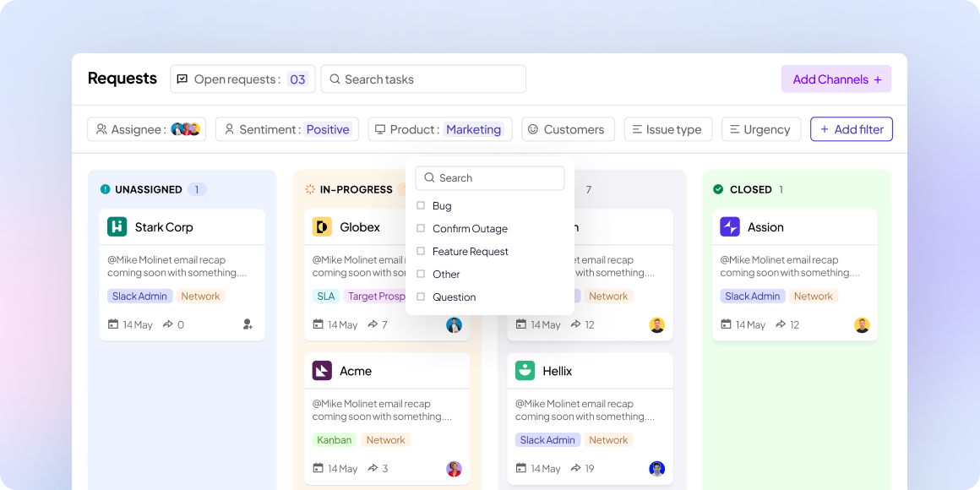This screenshot has width=980, height=490.
Task: Click Open requests counter button
Action: coord(242,79)
